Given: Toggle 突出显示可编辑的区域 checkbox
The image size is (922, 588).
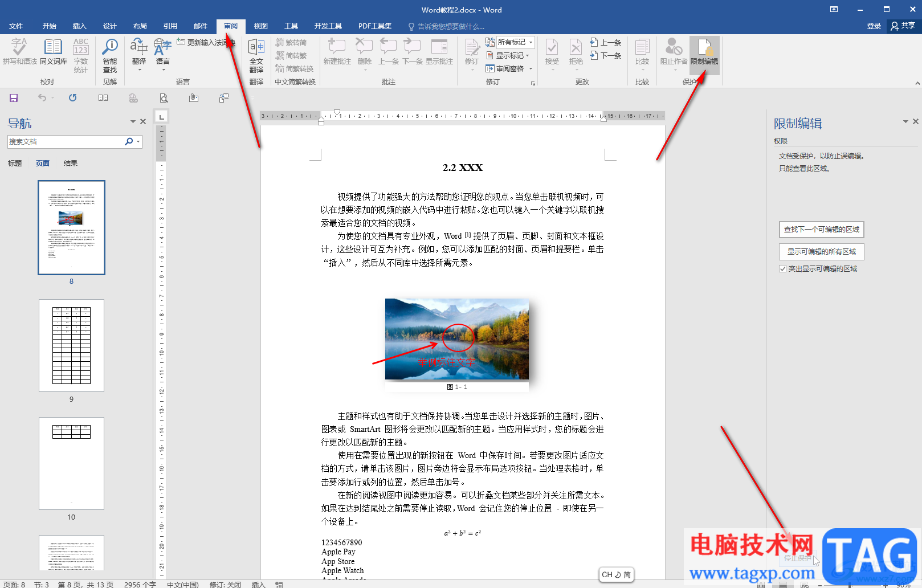Looking at the screenshot, I should click(x=783, y=269).
